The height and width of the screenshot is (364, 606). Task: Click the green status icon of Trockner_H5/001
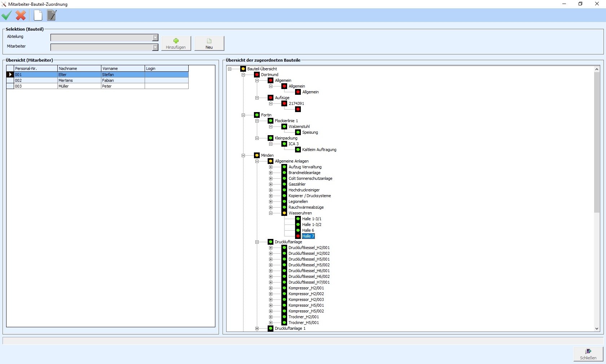pyautogui.click(x=284, y=323)
